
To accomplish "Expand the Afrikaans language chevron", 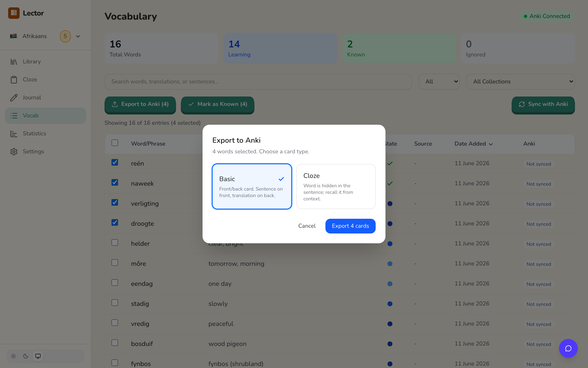I will point(78,36).
